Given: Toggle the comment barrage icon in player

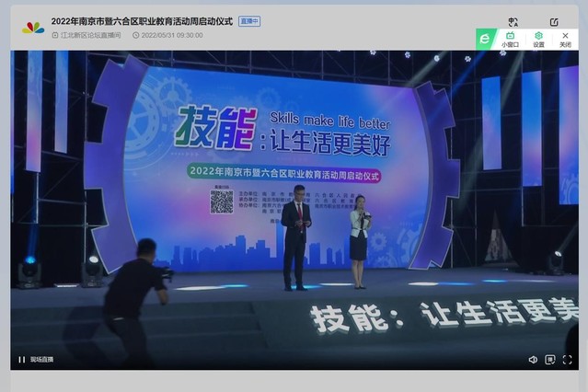Looking at the screenshot, I should (x=550, y=360).
